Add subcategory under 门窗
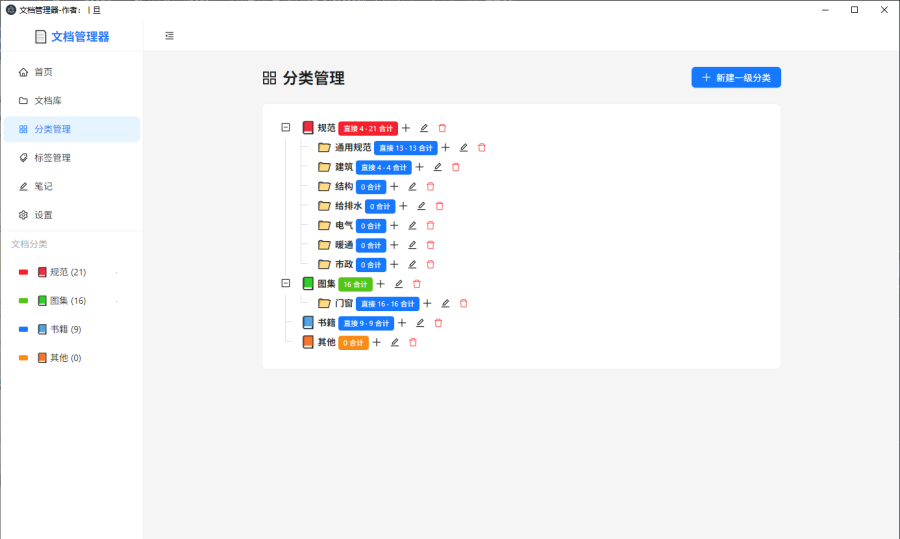 coord(427,304)
